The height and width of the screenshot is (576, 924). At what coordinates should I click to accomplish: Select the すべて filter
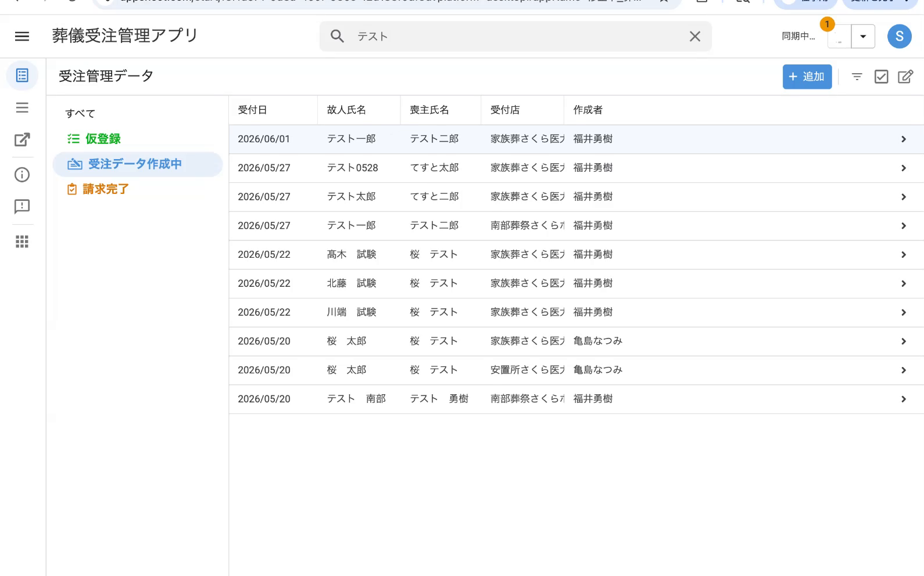click(80, 113)
